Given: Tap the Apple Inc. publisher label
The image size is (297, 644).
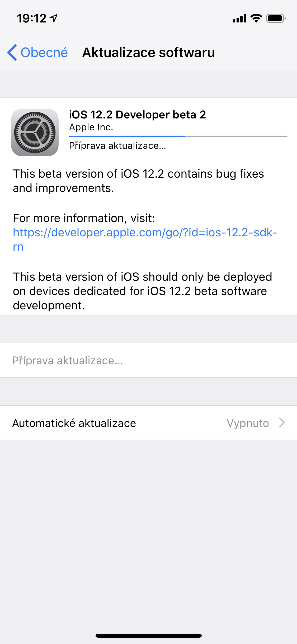Looking at the screenshot, I should (91, 127).
